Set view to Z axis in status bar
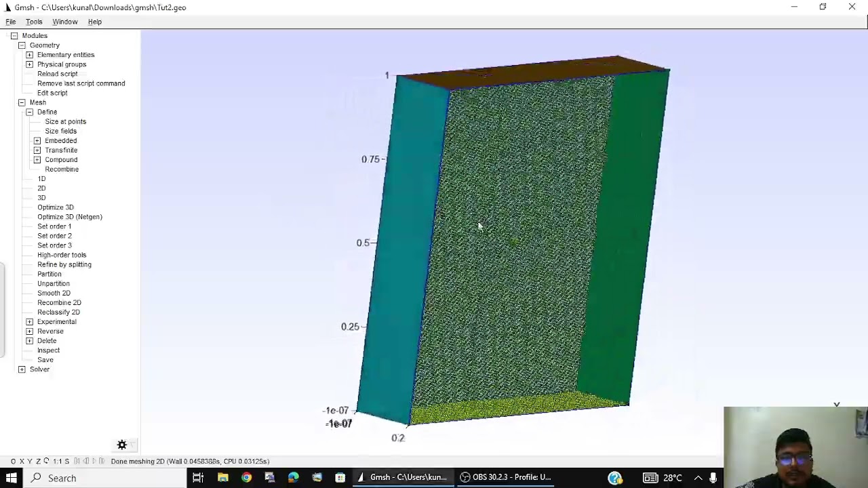This screenshot has width=868, height=488. tap(38, 461)
